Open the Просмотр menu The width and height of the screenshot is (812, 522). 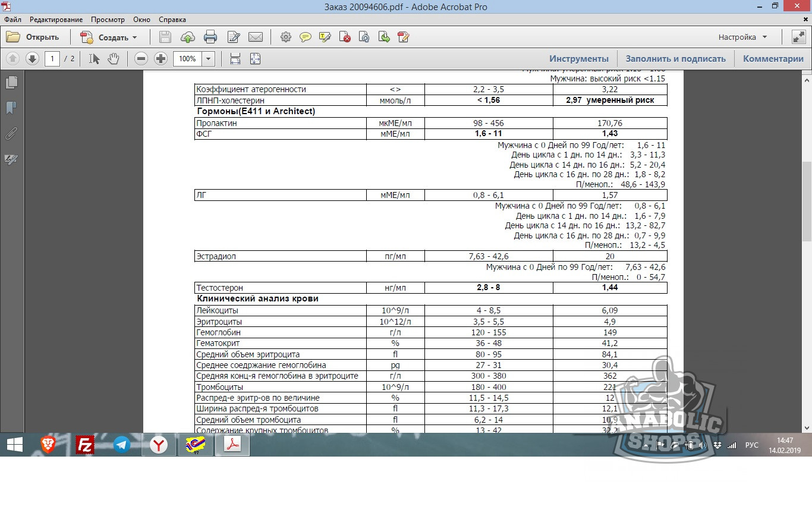108,20
